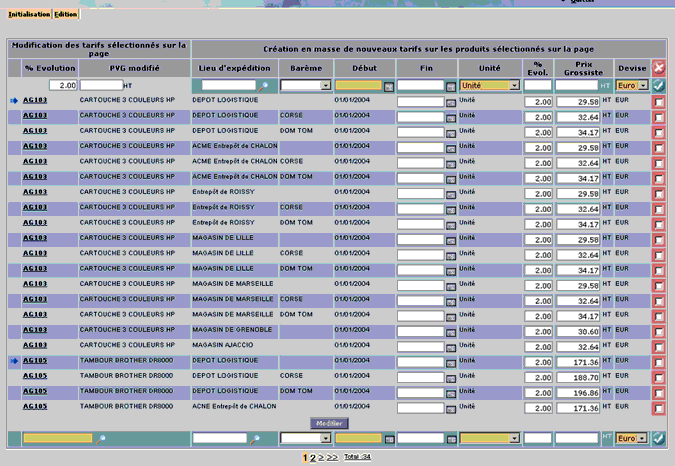The width and height of the screenshot is (675, 466).
Task: Tick the checkbox on the first AG103 row
Action: pos(659,102)
